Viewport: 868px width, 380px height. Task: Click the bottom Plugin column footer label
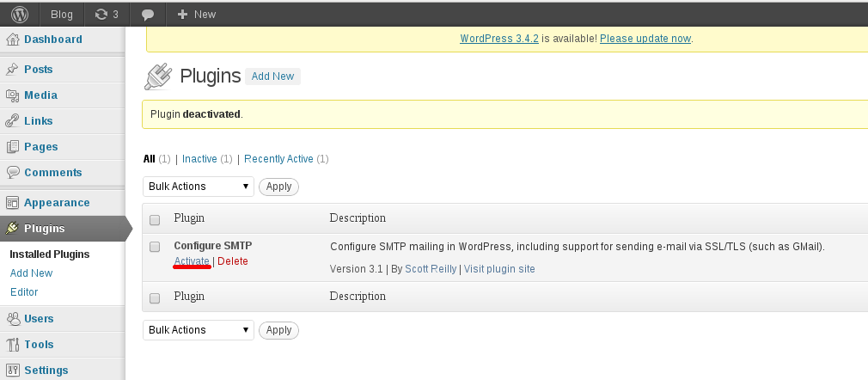coord(189,296)
